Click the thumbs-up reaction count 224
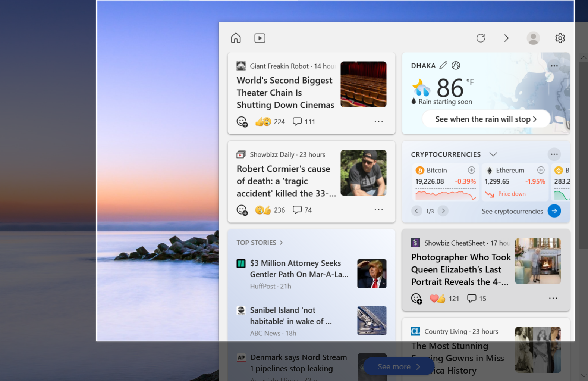 [x=270, y=122]
